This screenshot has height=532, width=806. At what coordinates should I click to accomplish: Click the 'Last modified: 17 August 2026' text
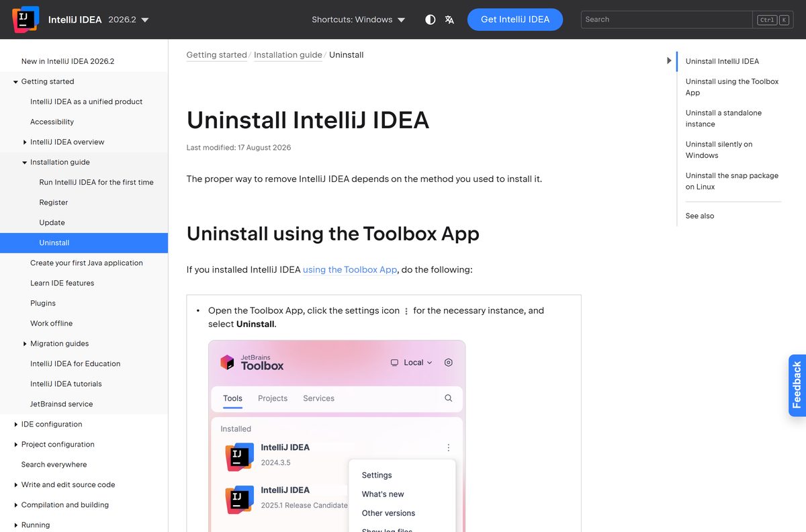click(x=238, y=147)
